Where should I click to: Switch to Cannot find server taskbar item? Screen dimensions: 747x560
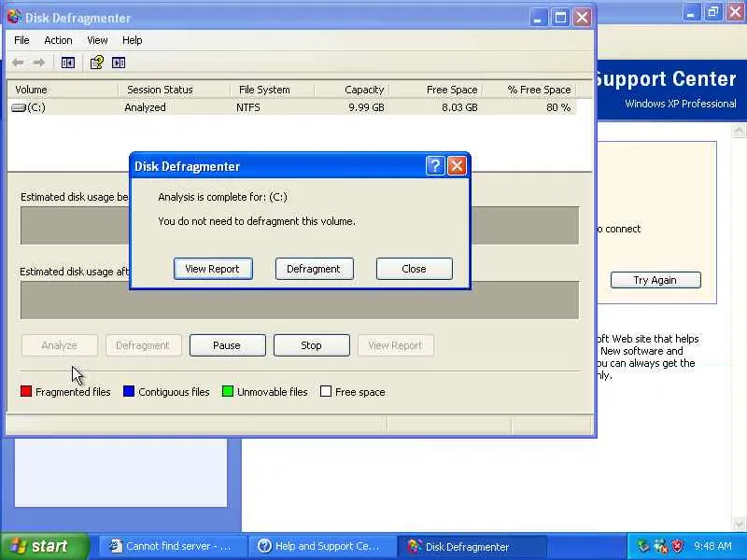[x=173, y=546]
